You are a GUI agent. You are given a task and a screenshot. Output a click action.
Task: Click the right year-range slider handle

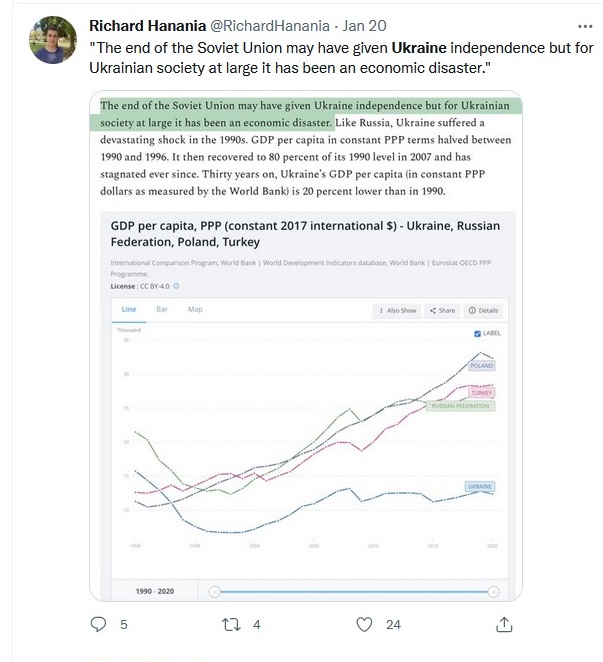(x=494, y=592)
